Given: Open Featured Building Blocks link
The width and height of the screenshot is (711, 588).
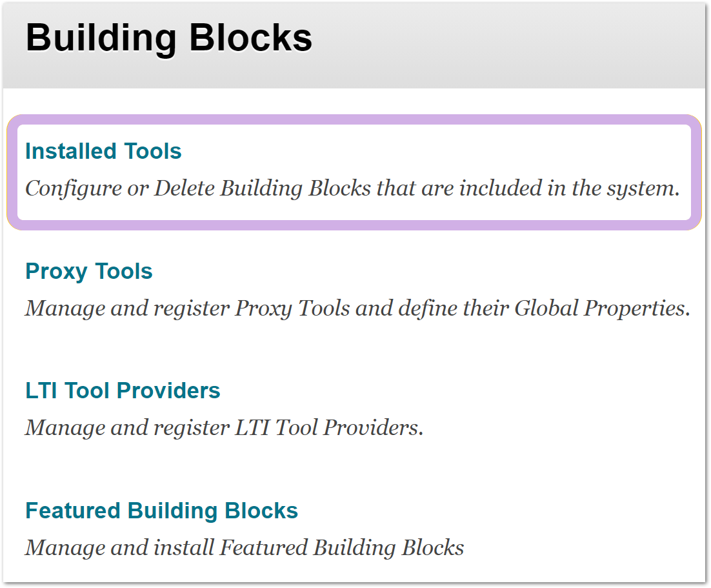Looking at the screenshot, I should tap(161, 511).
